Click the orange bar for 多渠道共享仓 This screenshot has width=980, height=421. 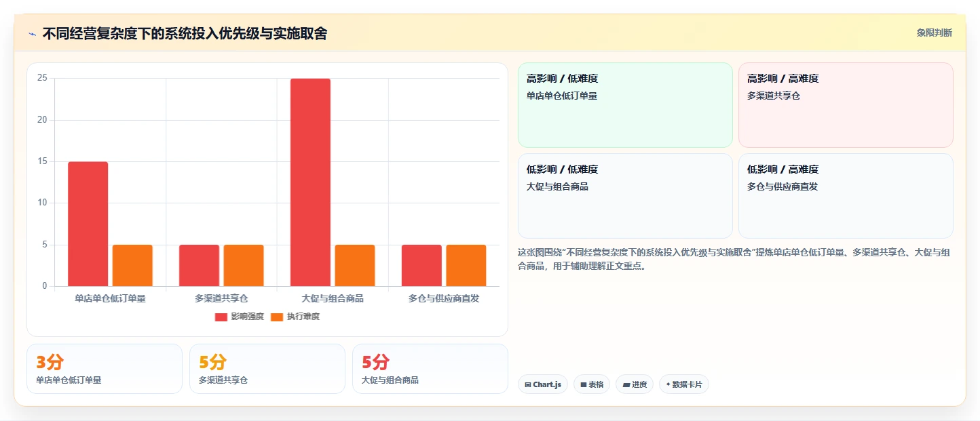click(x=244, y=266)
